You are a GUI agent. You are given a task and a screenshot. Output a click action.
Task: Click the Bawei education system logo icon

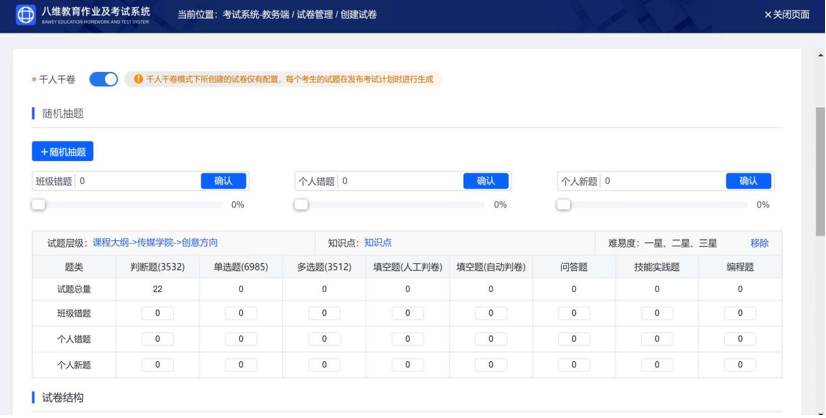[x=26, y=15]
